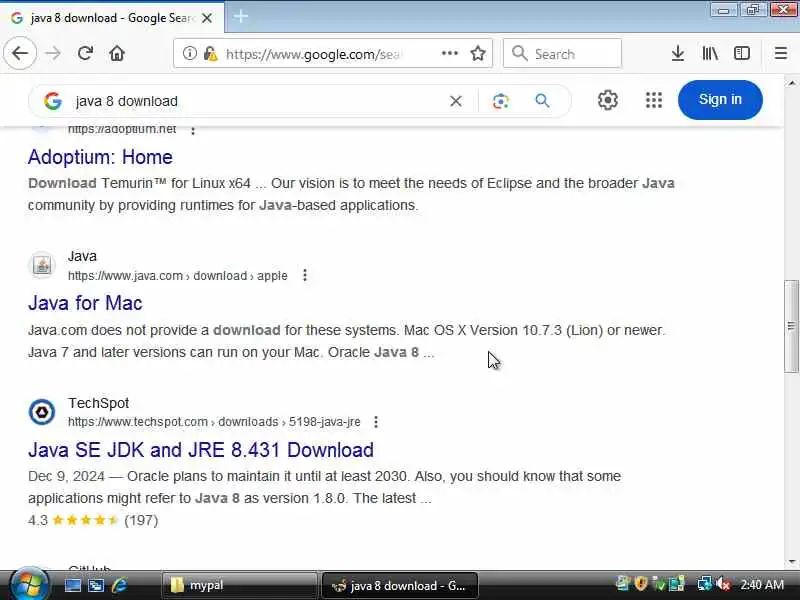Click the network tray icon
The image size is (800, 600).
click(705, 584)
